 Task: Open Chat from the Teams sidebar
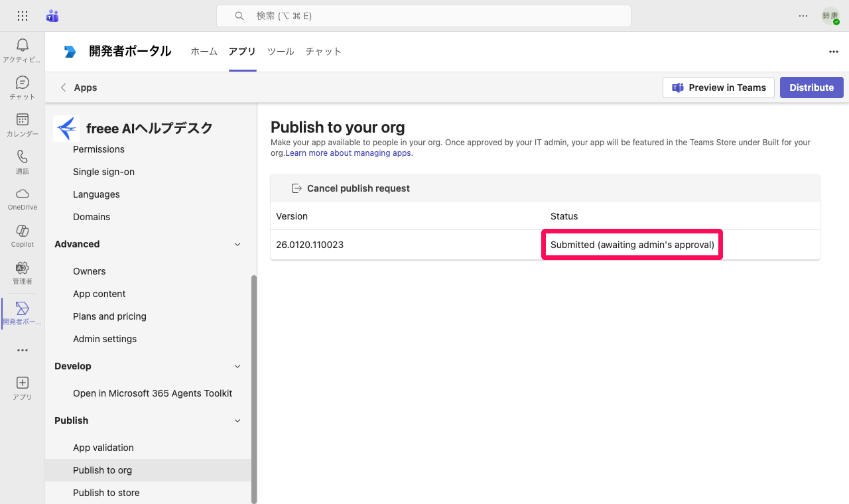(x=23, y=88)
